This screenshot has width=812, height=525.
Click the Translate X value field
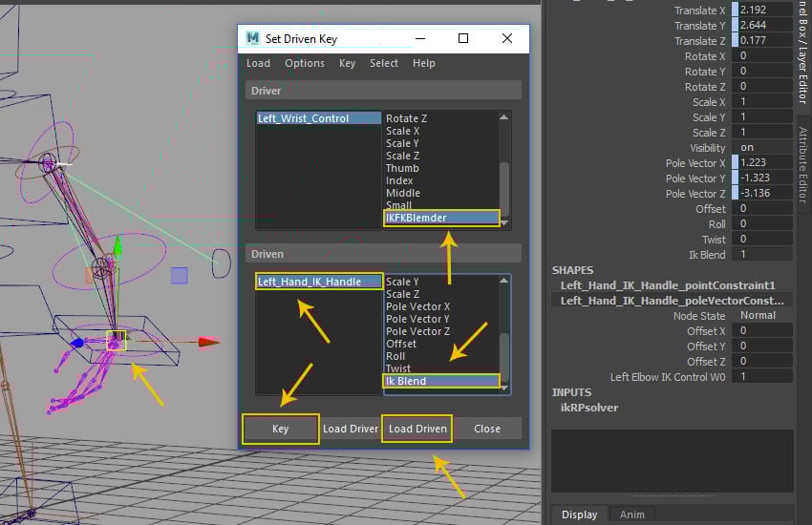click(x=762, y=10)
